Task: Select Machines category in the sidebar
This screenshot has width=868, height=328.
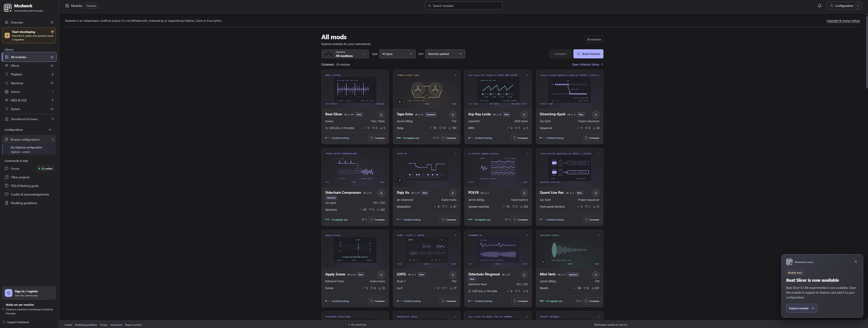Action: tap(29, 83)
